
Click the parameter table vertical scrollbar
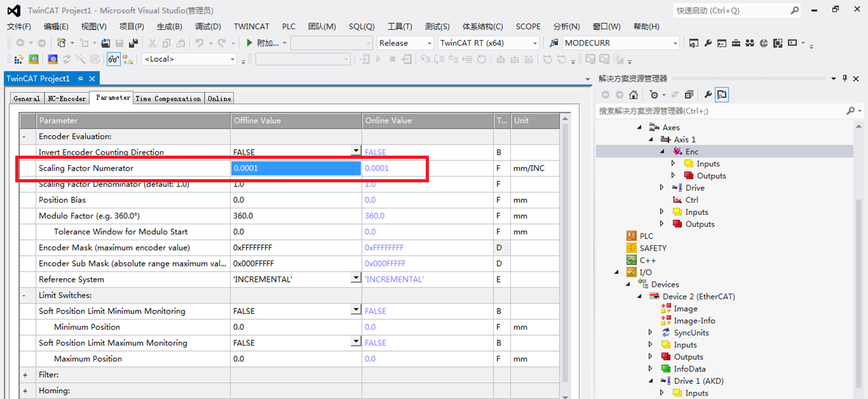[566, 253]
